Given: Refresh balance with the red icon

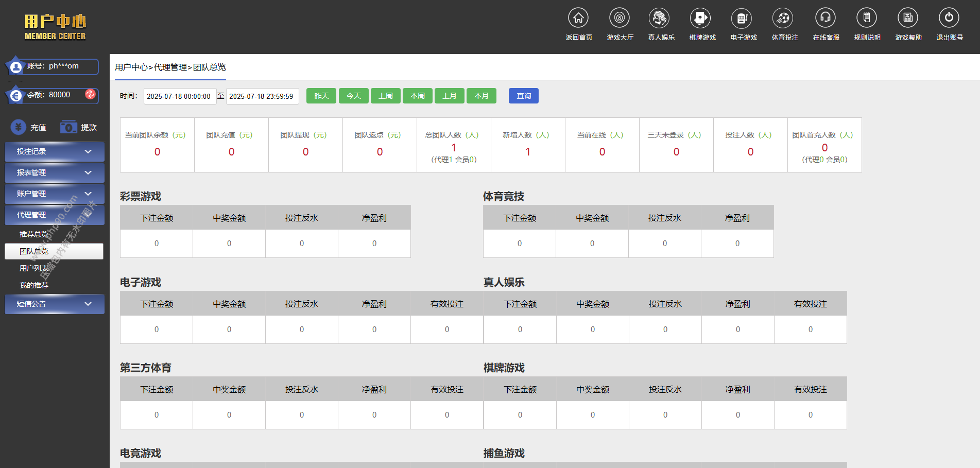Looking at the screenshot, I should (90, 94).
